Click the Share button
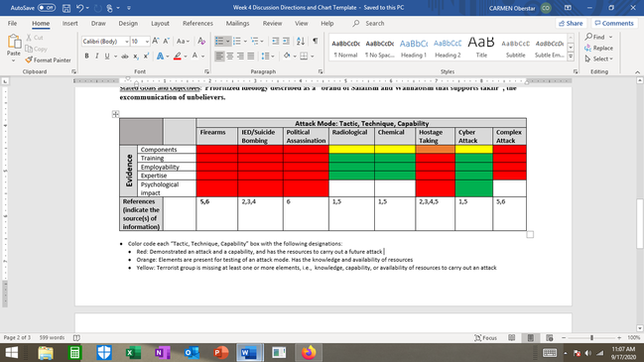The height and width of the screenshot is (362, 644). tap(571, 24)
